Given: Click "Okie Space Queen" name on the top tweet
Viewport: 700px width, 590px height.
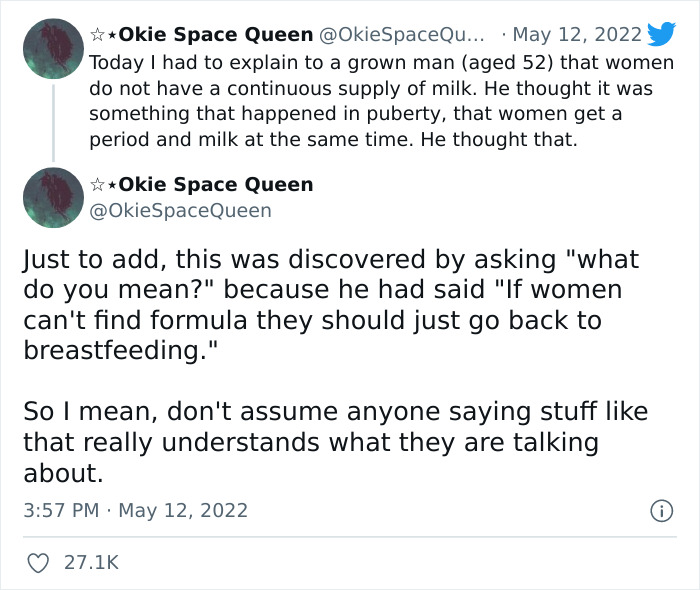Looking at the screenshot, I should coord(215,35).
